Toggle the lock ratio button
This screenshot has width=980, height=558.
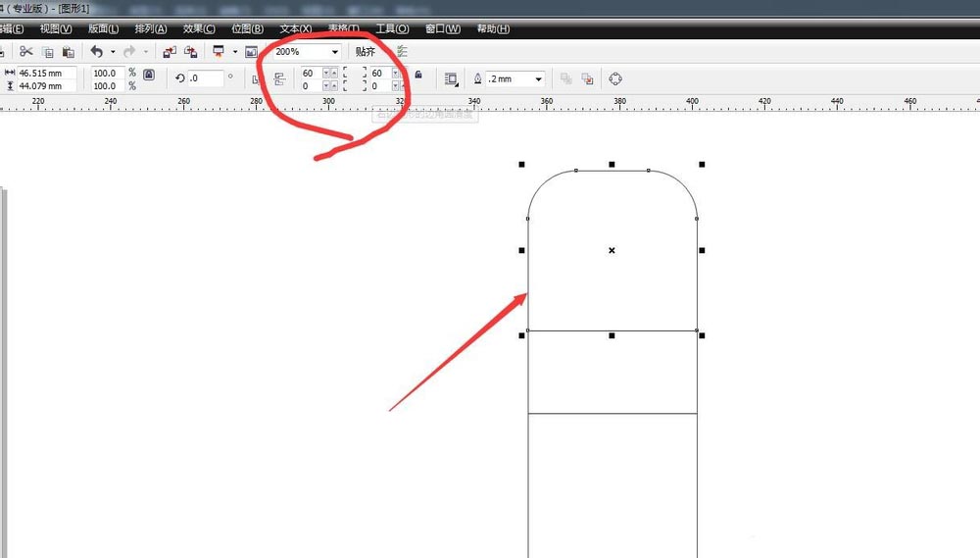click(x=149, y=75)
